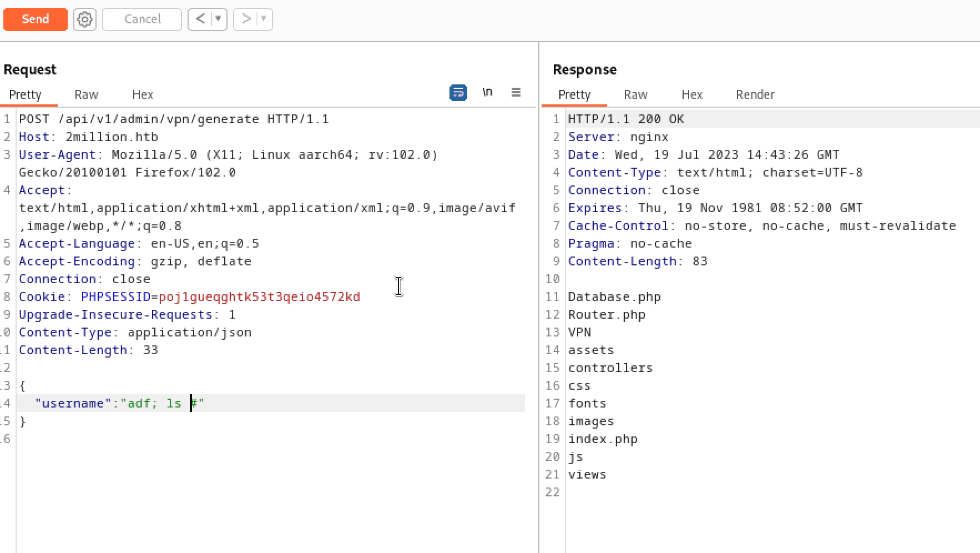Switch the Response view to the Render tab
This screenshot has height=553, width=980.
[x=755, y=94]
